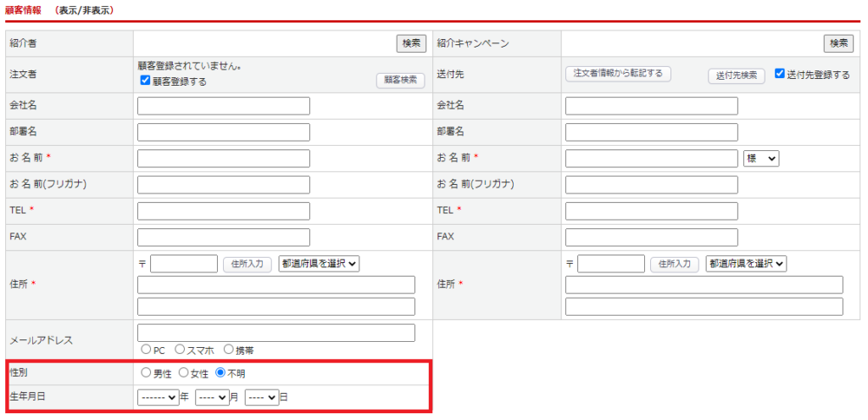Select the 女性 gender option
The image size is (868, 420).
pyautogui.click(x=183, y=372)
